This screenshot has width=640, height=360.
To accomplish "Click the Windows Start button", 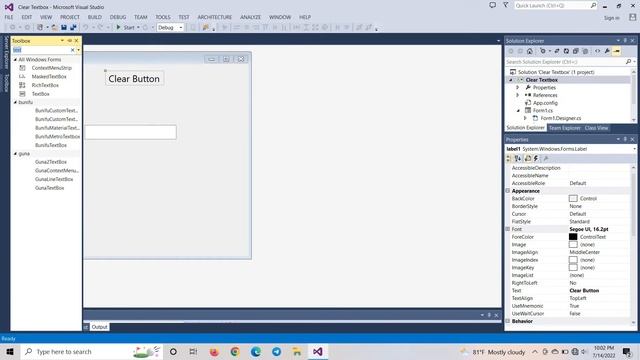I will [10, 351].
